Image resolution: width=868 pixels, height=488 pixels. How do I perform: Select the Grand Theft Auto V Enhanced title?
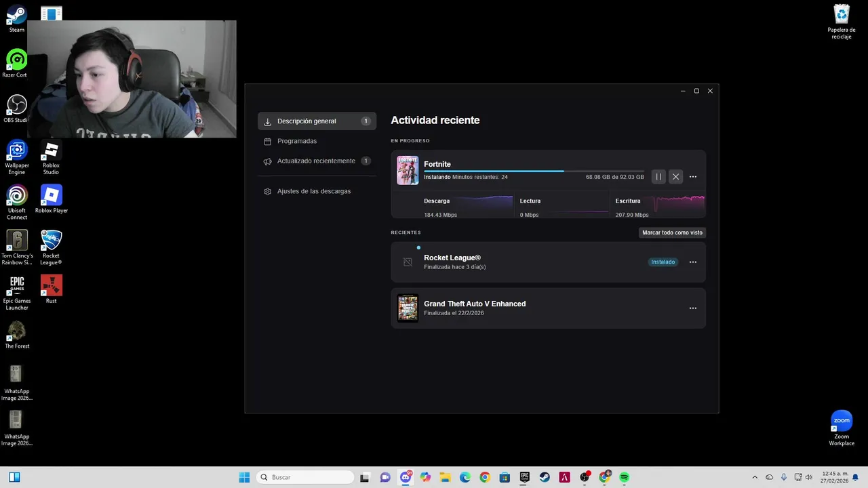click(x=475, y=304)
